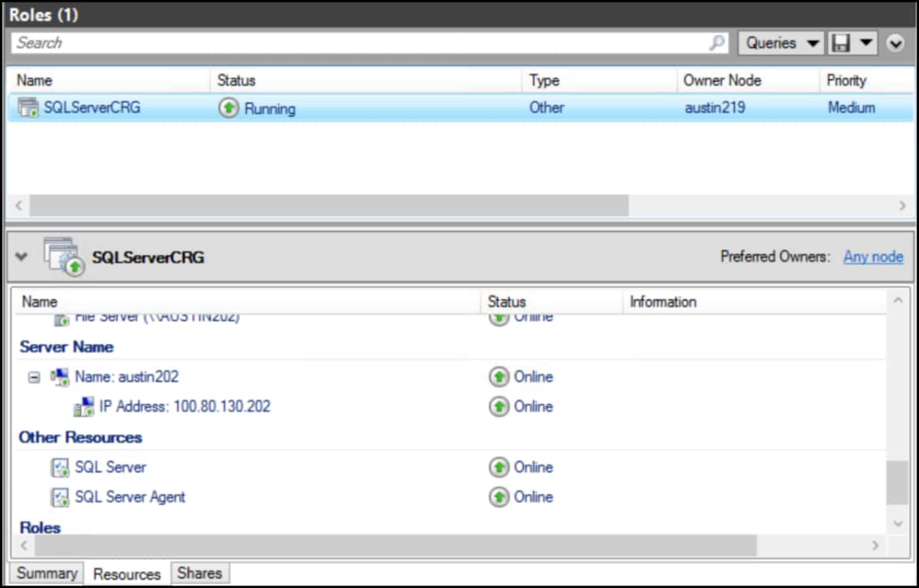The height and width of the screenshot is (588, 919).
Task: Select the SQLServerCRG role row
Action: coord(460,108)
